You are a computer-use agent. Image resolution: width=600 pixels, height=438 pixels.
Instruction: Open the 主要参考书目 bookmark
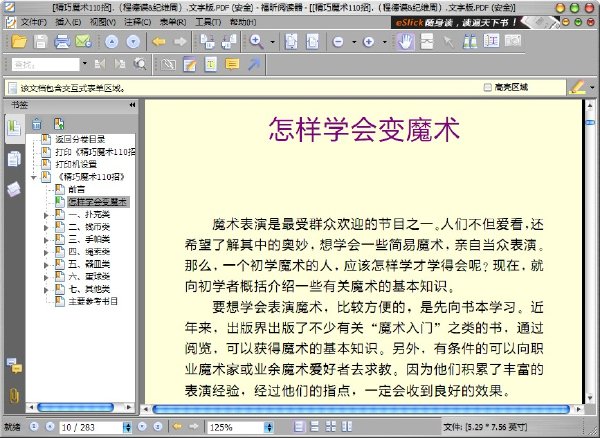(x=93, y=301)
